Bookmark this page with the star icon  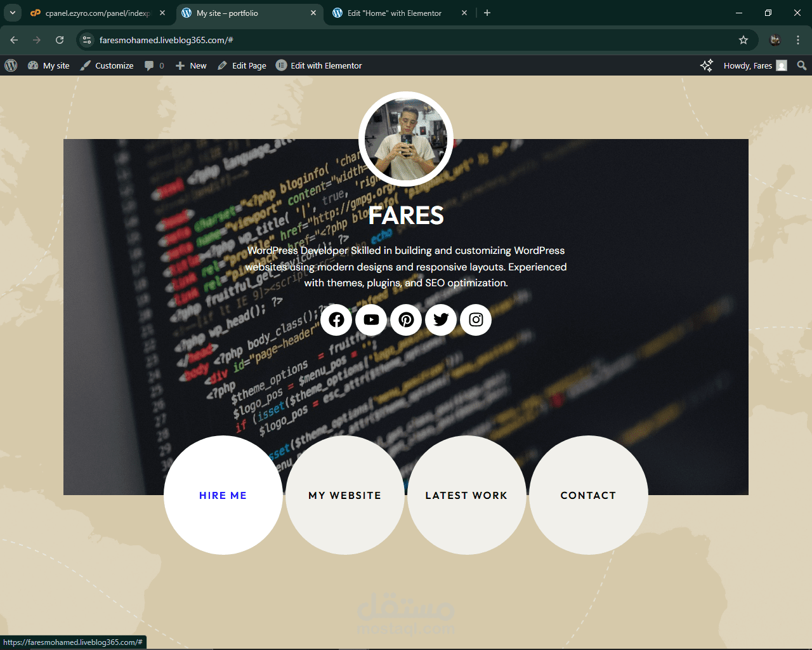pyautogui.click(x=743, y=40)
